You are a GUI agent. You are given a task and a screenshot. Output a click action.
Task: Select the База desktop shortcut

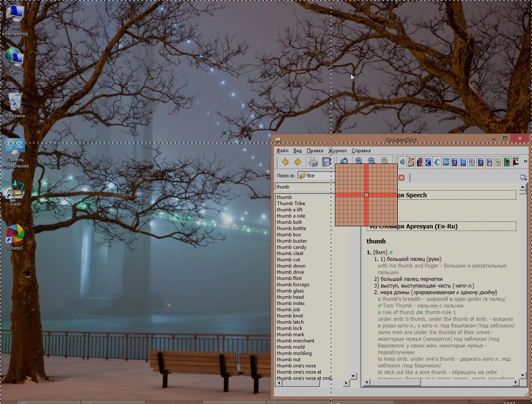click(x=15, y=193)
